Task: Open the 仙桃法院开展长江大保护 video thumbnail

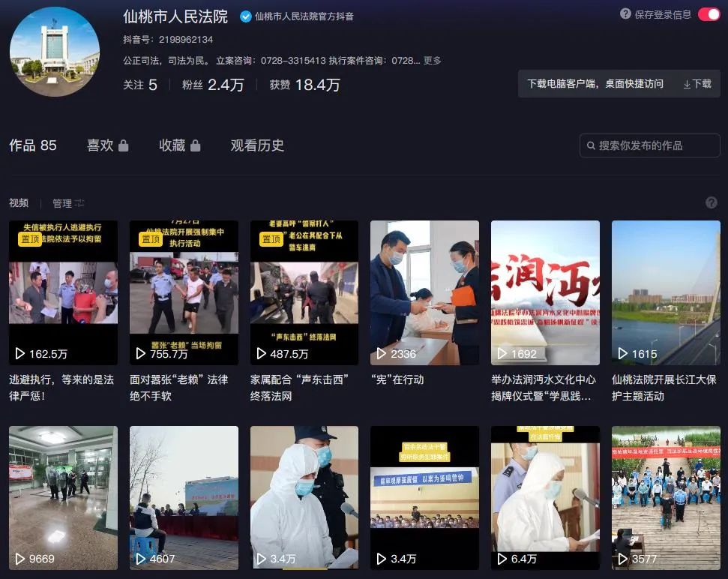Action: pos(666,292)
